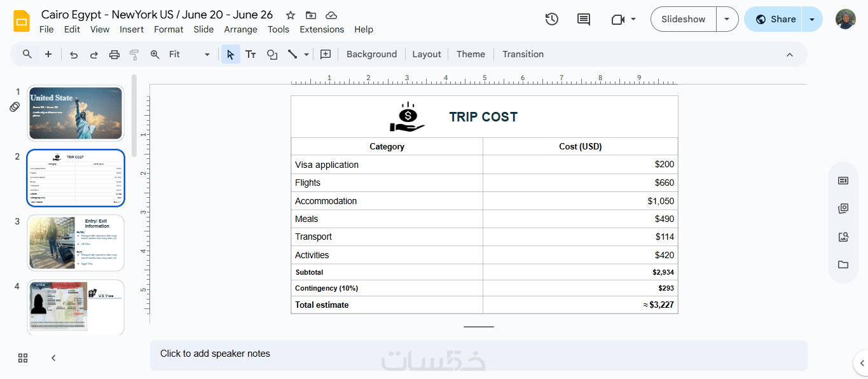Open the Extensions menu

(x=322, y=29)
